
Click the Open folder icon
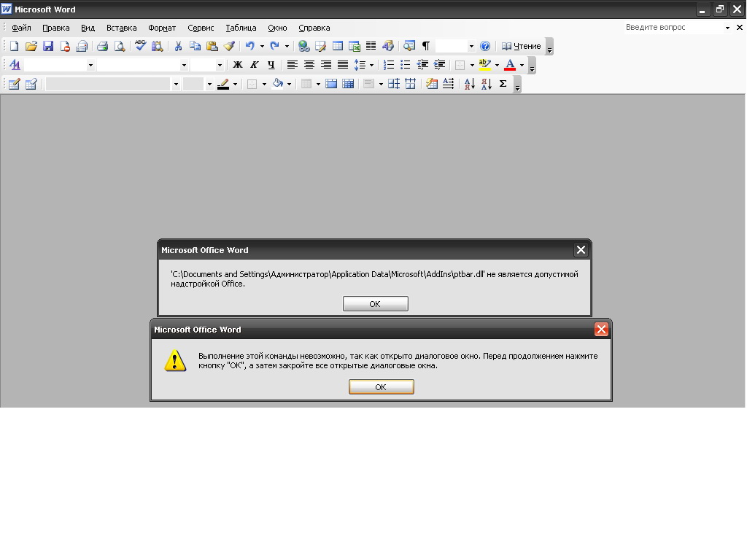point(31,46)
